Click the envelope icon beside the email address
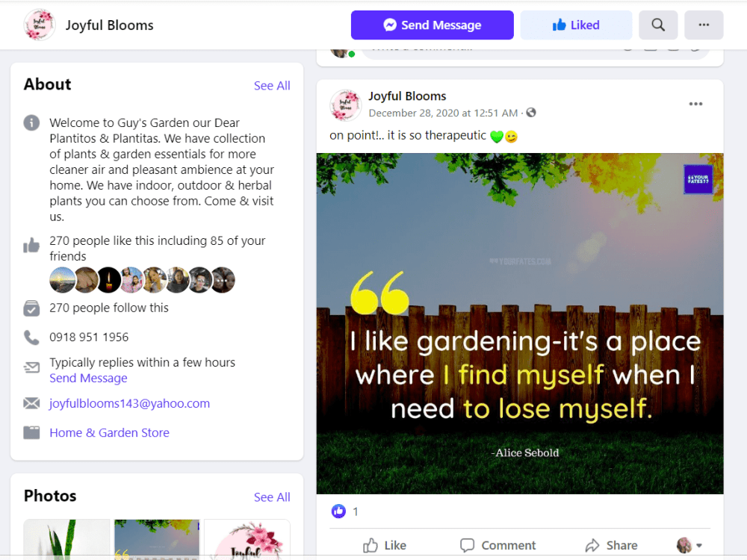Screen dimensions: 747x560 [31, 404]
